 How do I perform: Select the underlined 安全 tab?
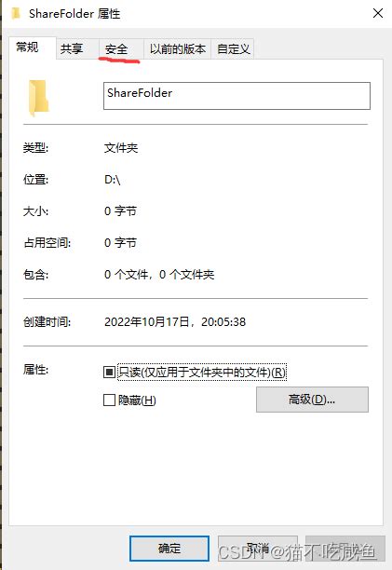click(116, 48)
